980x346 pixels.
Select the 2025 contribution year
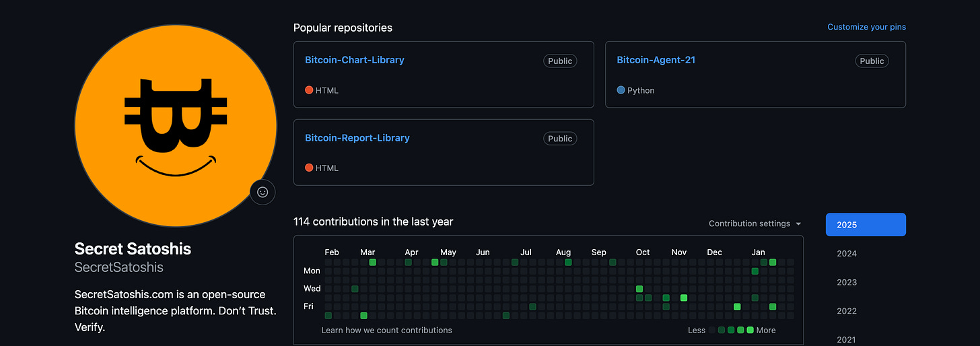(866, 225)
